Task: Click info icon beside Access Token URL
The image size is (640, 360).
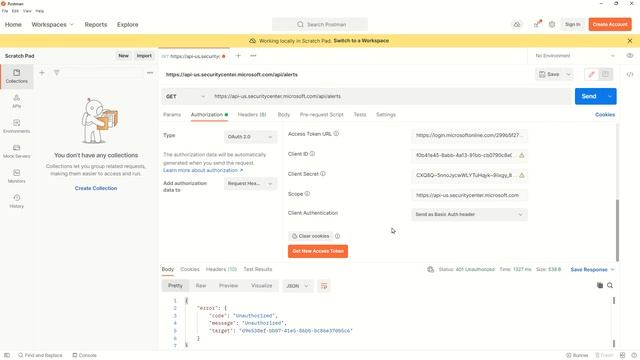Action: (336, 133)
